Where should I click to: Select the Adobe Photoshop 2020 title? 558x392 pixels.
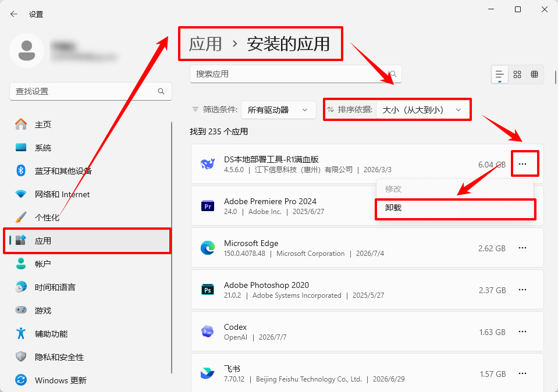coord(266,286)
